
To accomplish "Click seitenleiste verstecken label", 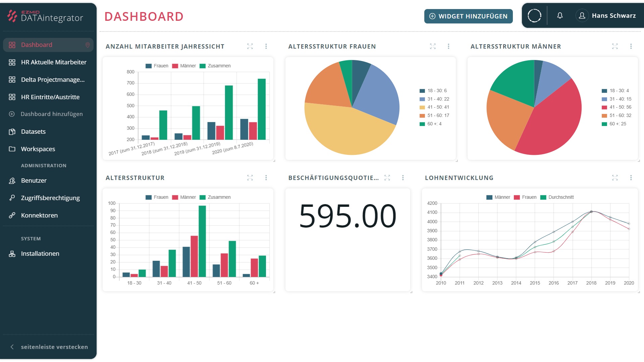I will click(x=54, y=347).
